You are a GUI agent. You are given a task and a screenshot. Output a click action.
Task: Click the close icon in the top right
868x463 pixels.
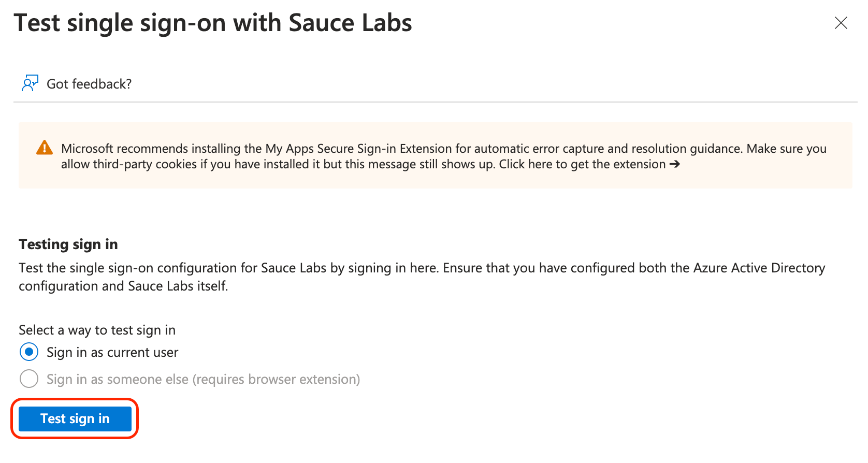841,23
